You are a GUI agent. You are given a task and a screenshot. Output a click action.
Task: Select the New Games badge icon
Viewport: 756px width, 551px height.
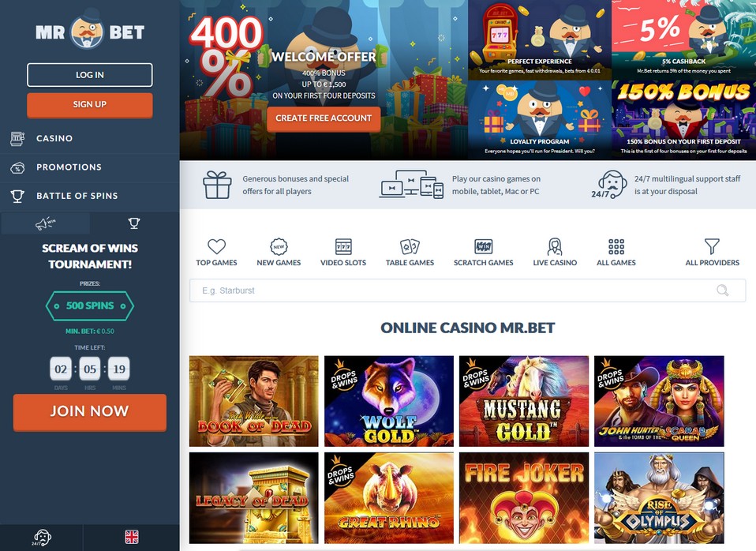point(279,246)
